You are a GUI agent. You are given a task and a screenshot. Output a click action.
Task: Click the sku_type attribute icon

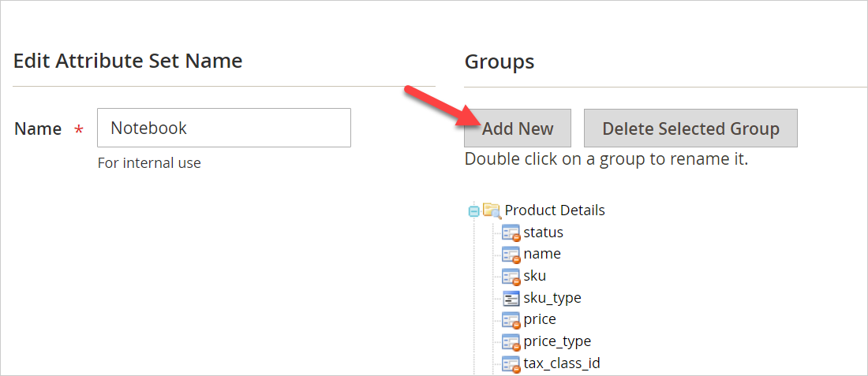511,298
